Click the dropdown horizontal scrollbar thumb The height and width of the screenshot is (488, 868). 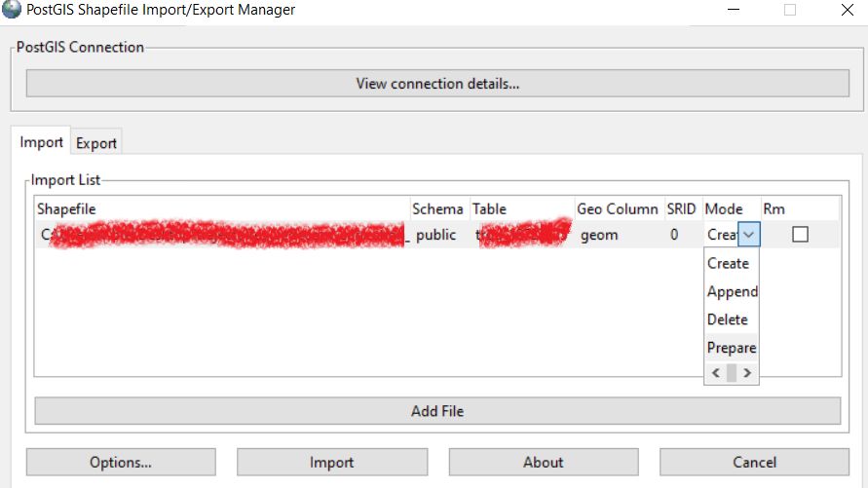(x=732, y=373)
